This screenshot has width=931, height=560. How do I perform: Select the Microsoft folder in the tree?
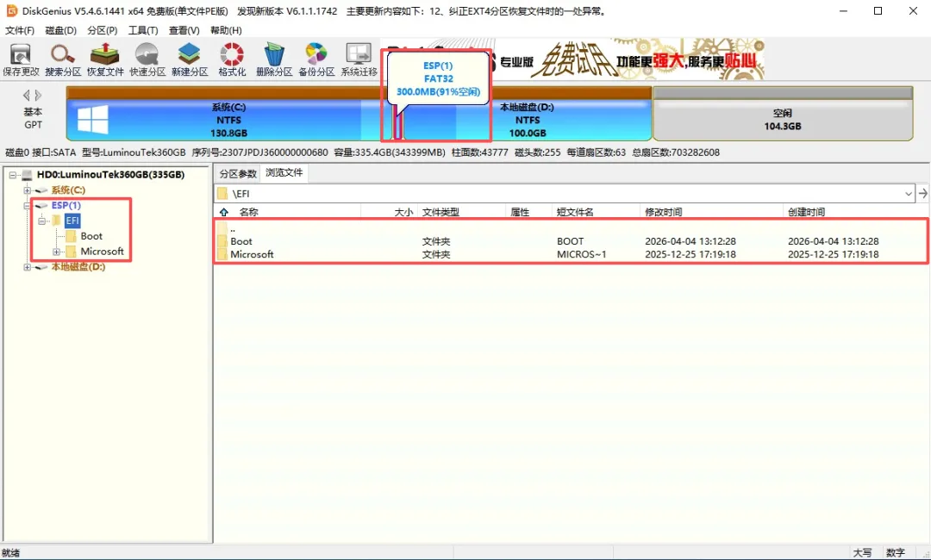[102, 252]
